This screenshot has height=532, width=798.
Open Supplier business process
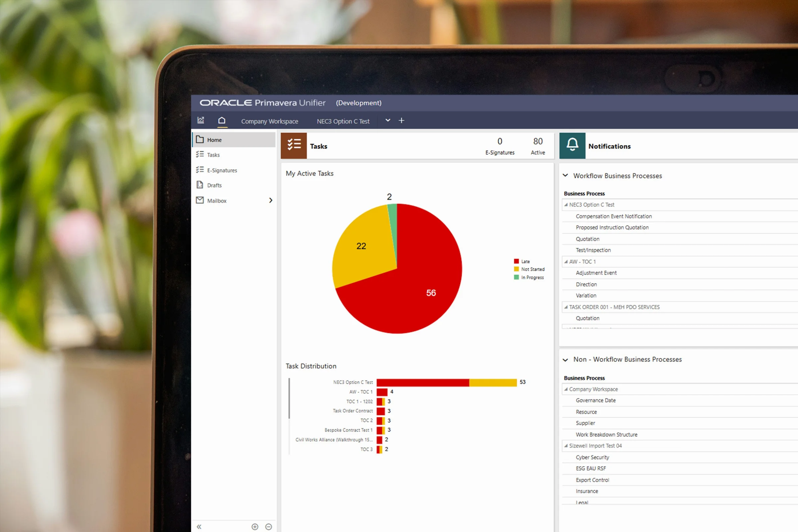(585, 423)
